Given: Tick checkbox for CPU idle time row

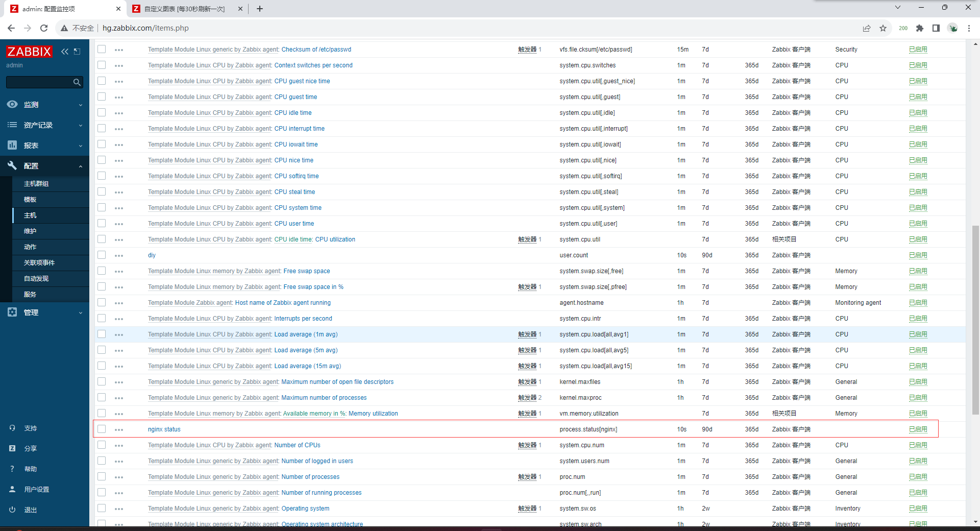Looking at the screenshot, I should (102, 112).
